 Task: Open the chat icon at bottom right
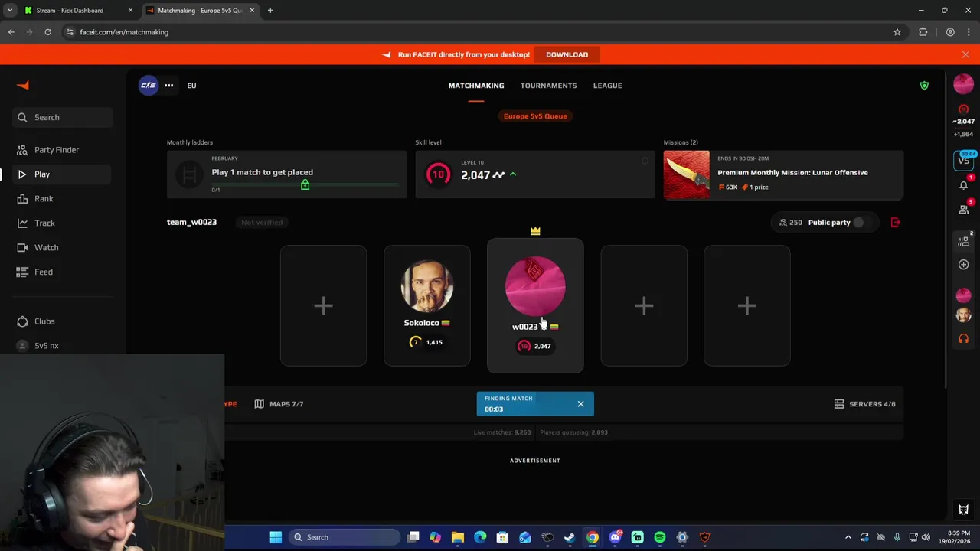[x=964, y=510]
